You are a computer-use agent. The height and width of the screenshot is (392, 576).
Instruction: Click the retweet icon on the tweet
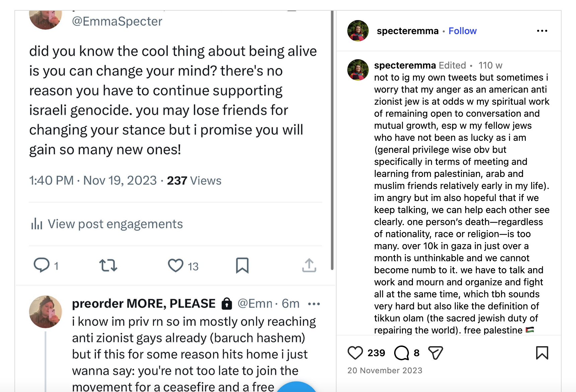point(108,266)
